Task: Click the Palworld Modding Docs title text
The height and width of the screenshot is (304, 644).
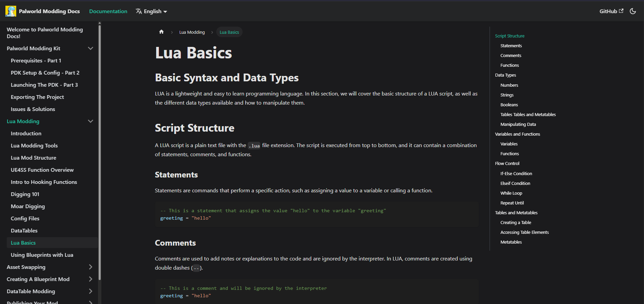Action: 49,11
